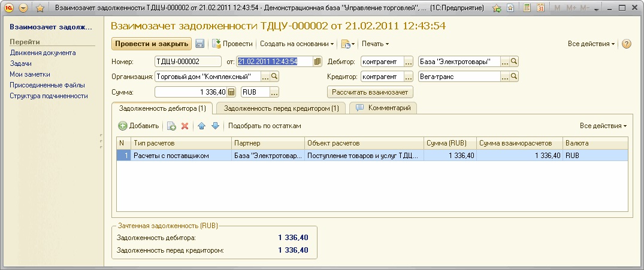Click ellipsis button of RUB currency field

tap(274, 92)
